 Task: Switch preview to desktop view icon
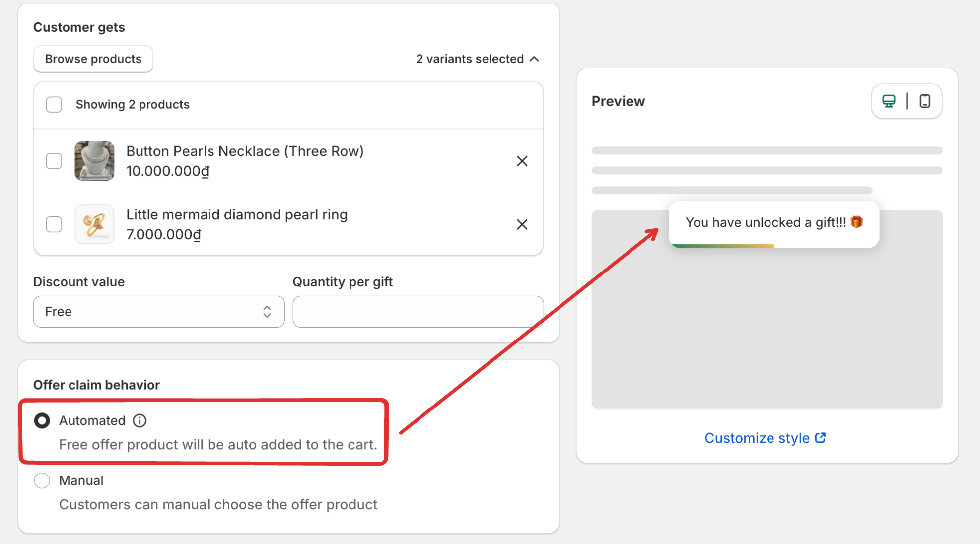point(889,101)
